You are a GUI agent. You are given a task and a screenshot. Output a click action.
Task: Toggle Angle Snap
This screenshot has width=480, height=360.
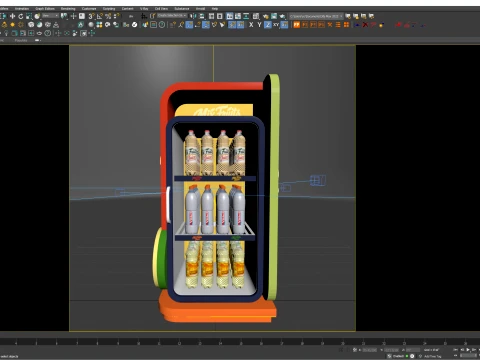[x=99, y=16]
